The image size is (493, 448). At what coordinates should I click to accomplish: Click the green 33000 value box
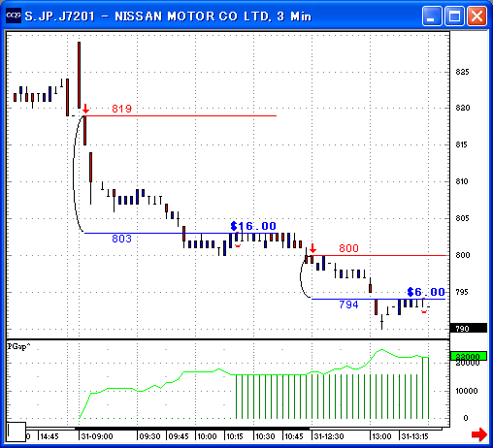click(x=469, y=356)
